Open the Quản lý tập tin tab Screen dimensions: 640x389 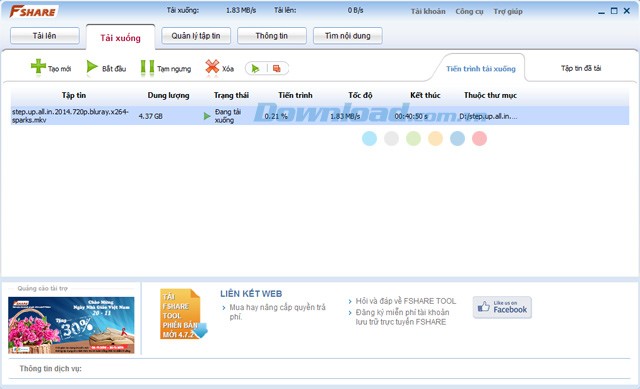tap(196, 36)
